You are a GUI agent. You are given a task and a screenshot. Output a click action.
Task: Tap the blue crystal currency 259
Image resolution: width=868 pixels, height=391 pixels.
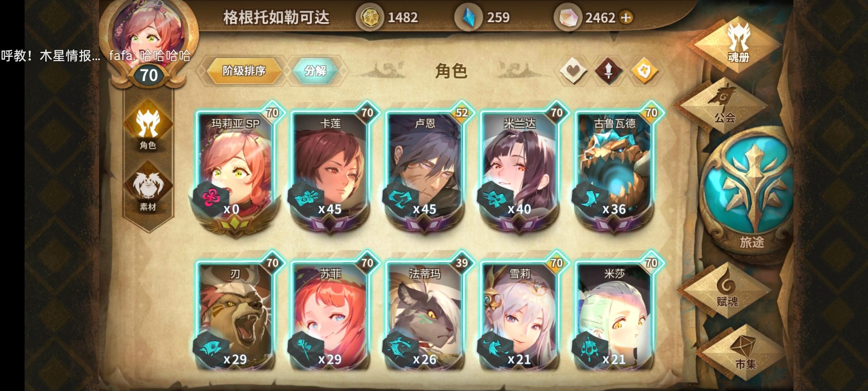click(x=482, y=17)
